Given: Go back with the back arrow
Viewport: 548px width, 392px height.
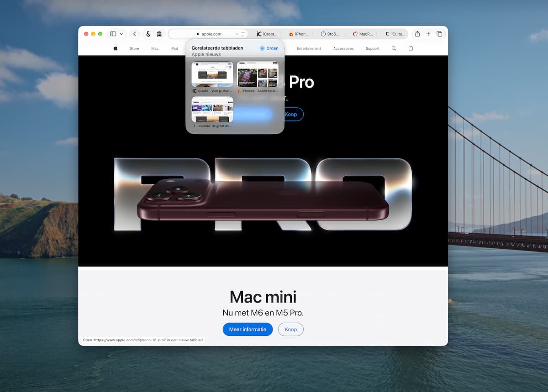Looking at the screenshot, I should (x=134, y=34).
